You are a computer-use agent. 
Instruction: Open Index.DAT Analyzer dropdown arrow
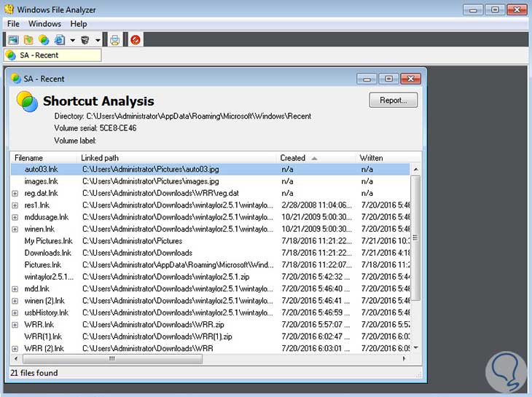click(x=73, y=40)
